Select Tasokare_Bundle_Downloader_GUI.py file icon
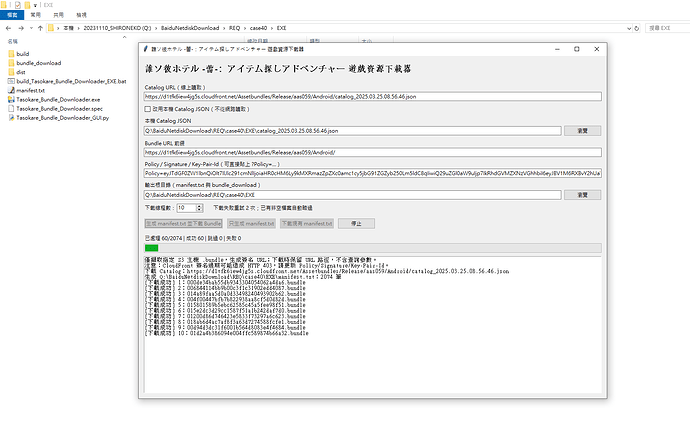Screen dimensions: 690x423 (11, 118)
